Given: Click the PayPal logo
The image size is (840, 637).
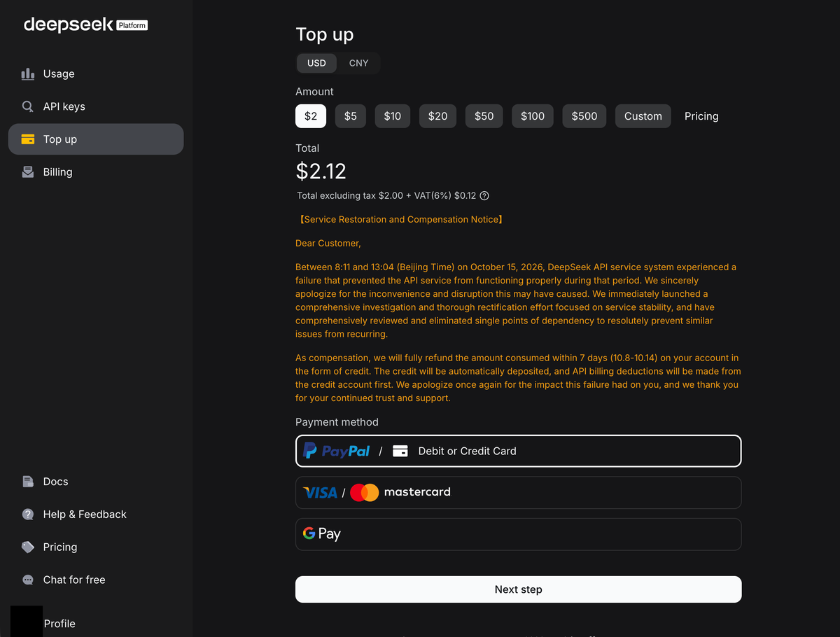Looking at the screenshot, I should click(337, 451).
